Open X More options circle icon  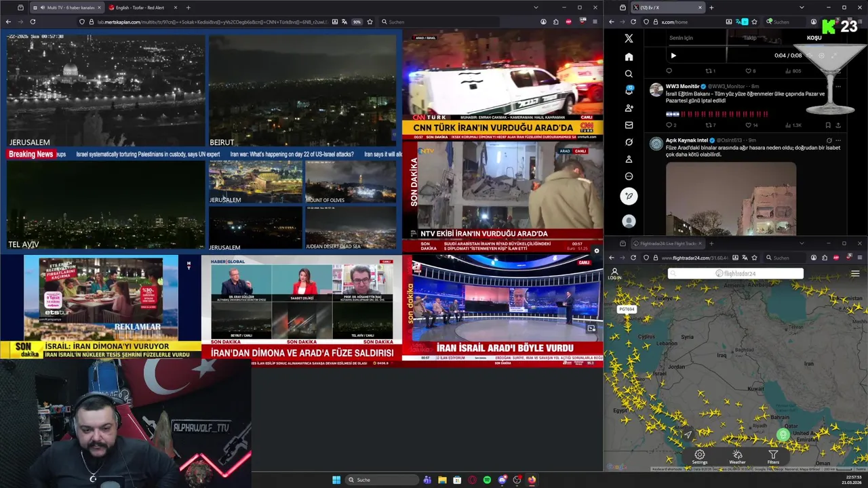click(629, 176)
